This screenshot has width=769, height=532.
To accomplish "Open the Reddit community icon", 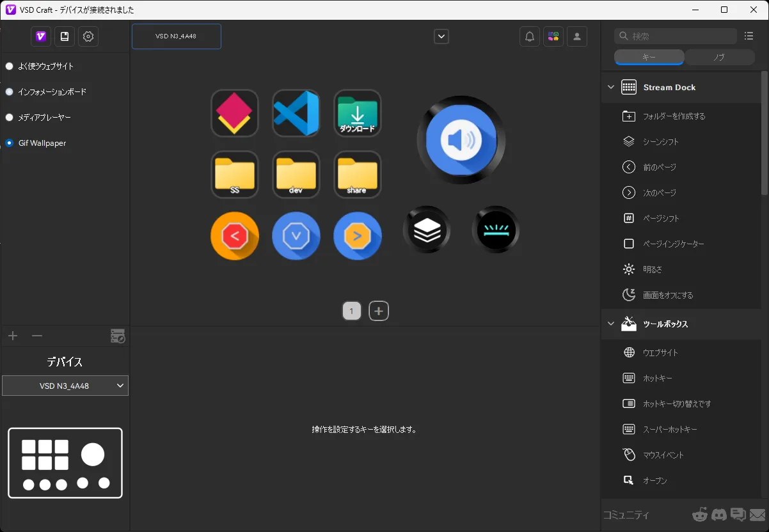I will tap(701, 515).
